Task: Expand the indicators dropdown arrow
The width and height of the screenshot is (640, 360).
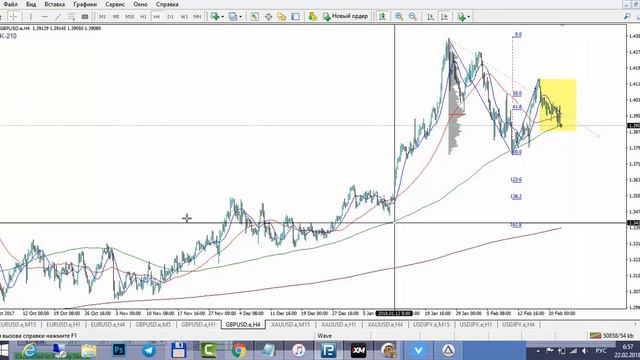Action: 469,17
